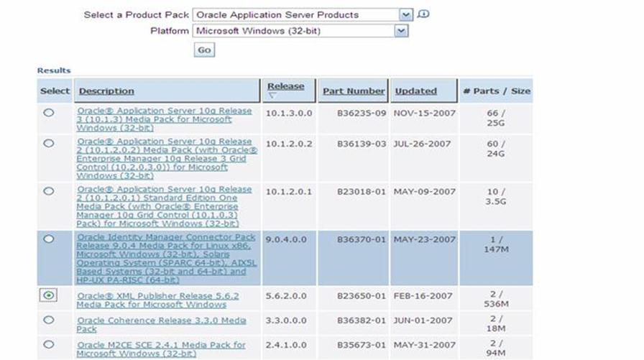Click updated date MAY-31-2007
Image resolution: width=644 pixels, height=360 pixels.
425,345
